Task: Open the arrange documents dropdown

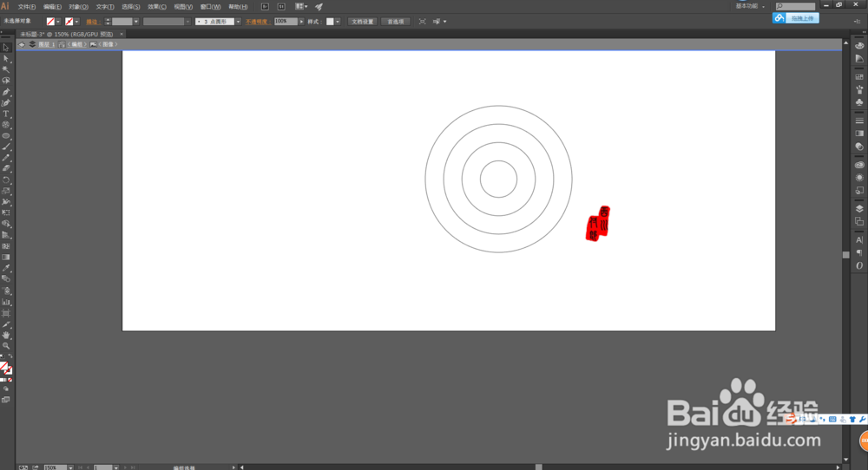Action: point(302,7)
